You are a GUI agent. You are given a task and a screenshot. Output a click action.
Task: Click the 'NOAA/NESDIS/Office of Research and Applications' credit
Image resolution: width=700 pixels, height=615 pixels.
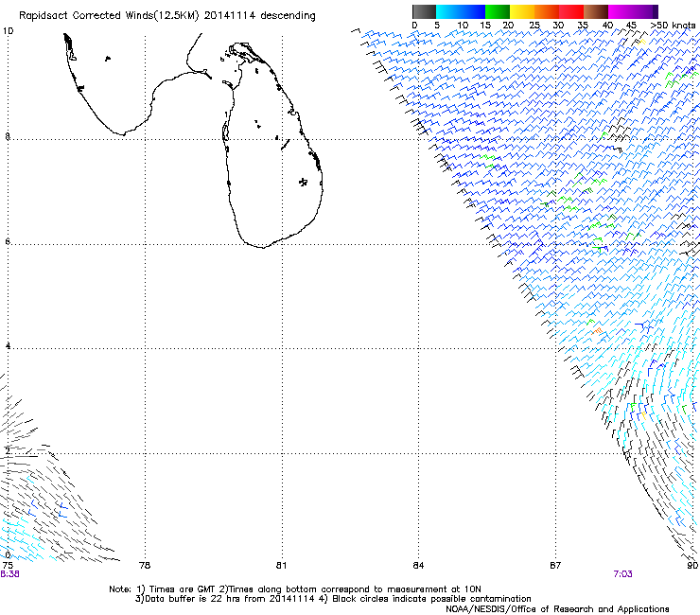[x=557, y=609]
